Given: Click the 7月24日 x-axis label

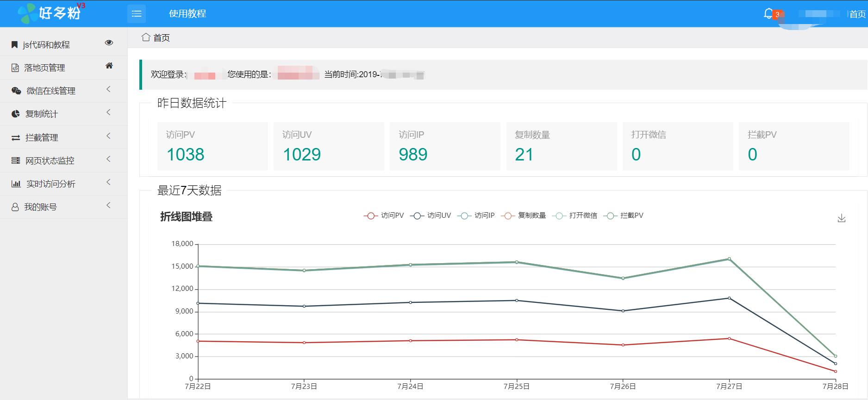Looking at the screenshot, I should pyautogui.click(x=410, y=387).
